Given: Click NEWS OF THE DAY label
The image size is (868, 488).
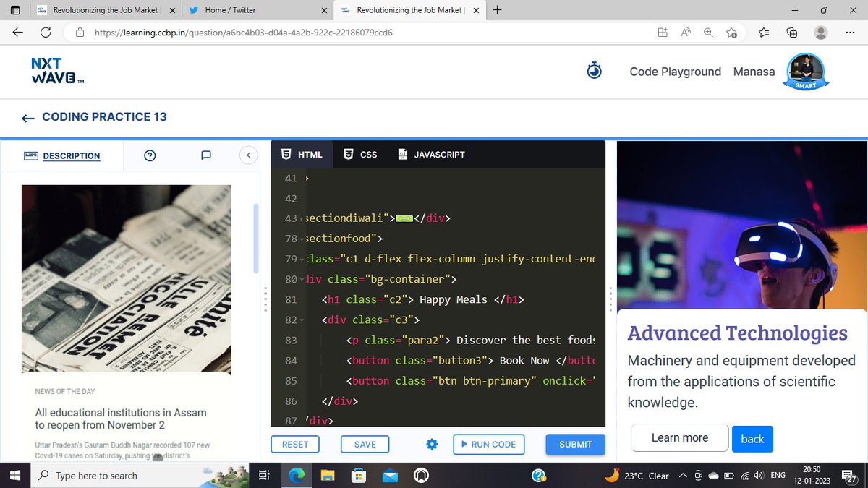Looking at the screenshot, I should click(65, 391).
